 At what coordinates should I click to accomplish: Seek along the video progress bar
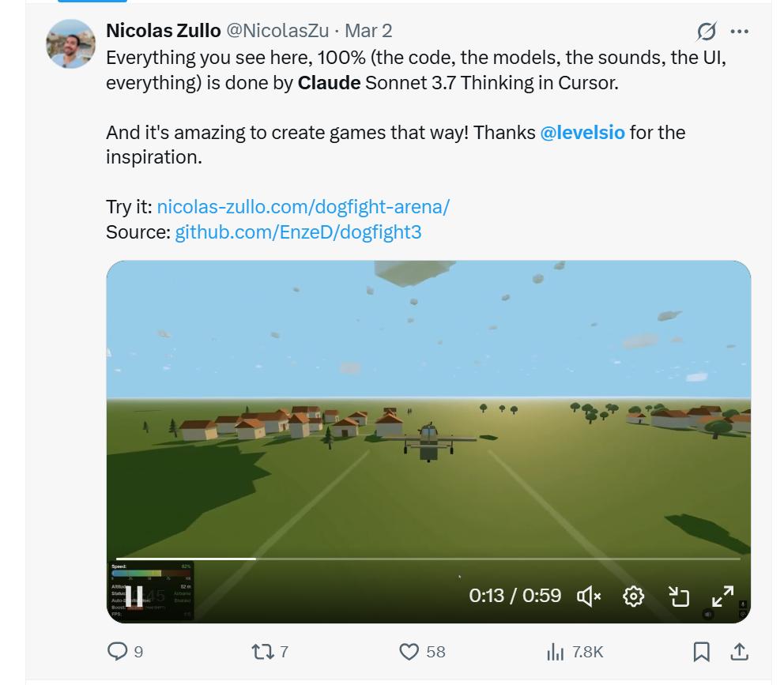(x=428, y=559)
